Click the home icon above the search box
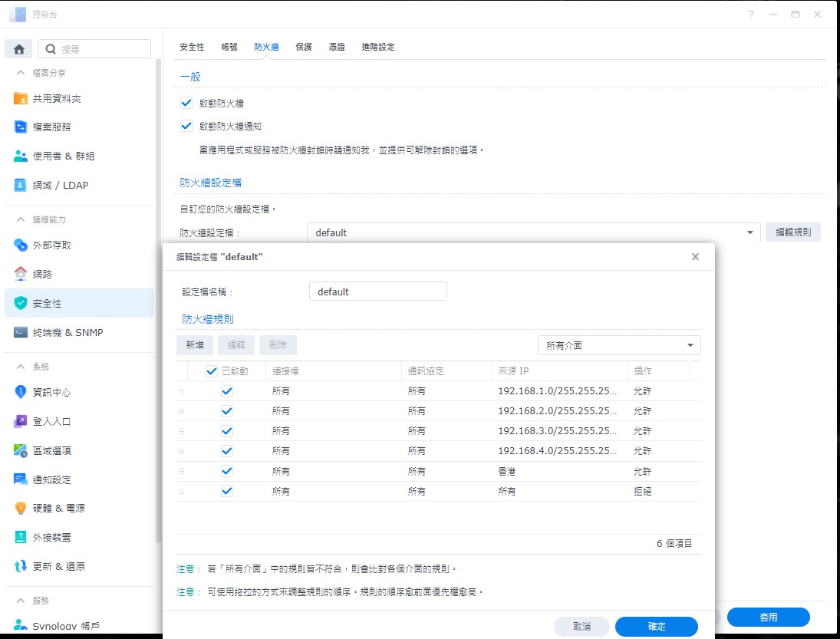This screenshot has width=840, height=639. 18,48
